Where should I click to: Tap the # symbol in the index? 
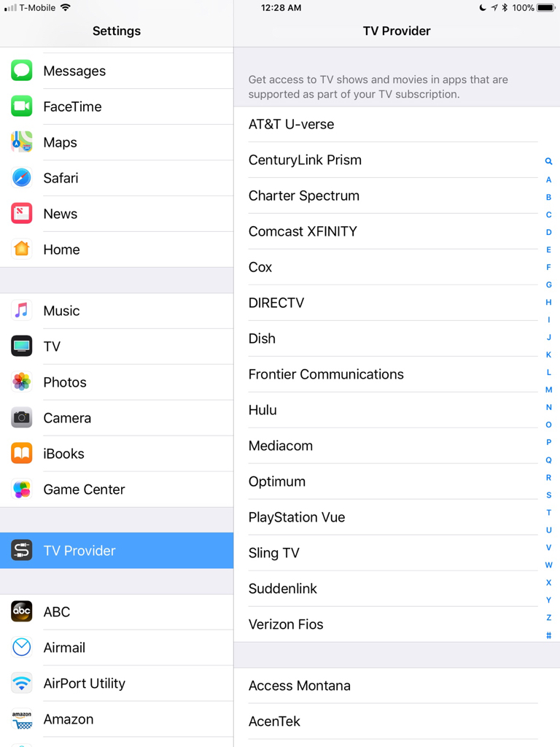(x=548, y=635)
